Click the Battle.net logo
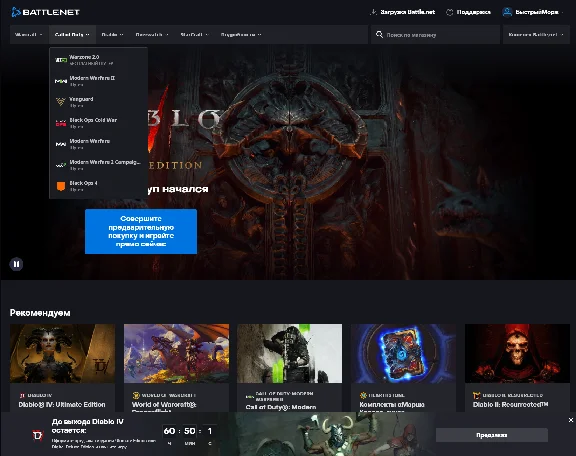Viewport: 576px width, 456px height. point(46,12)
